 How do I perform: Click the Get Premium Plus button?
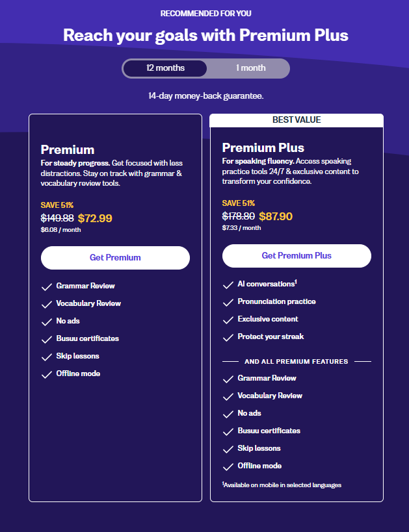tap(297, 256)
